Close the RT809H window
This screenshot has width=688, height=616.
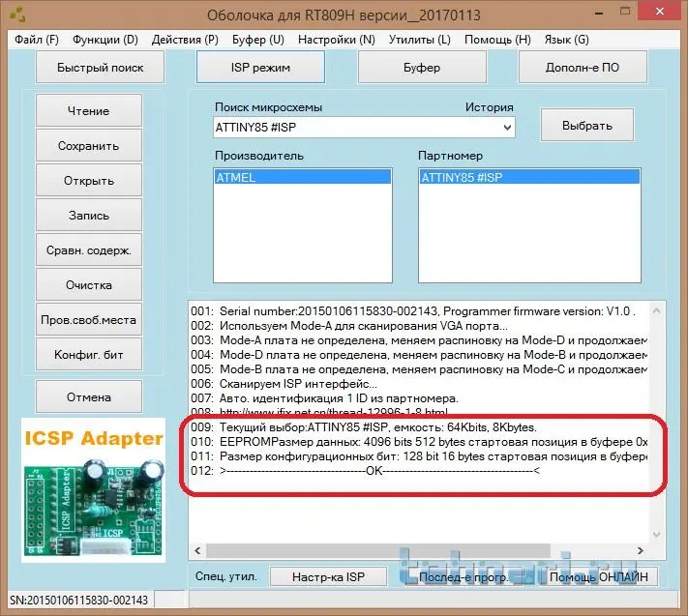click(x=660, y=12)
